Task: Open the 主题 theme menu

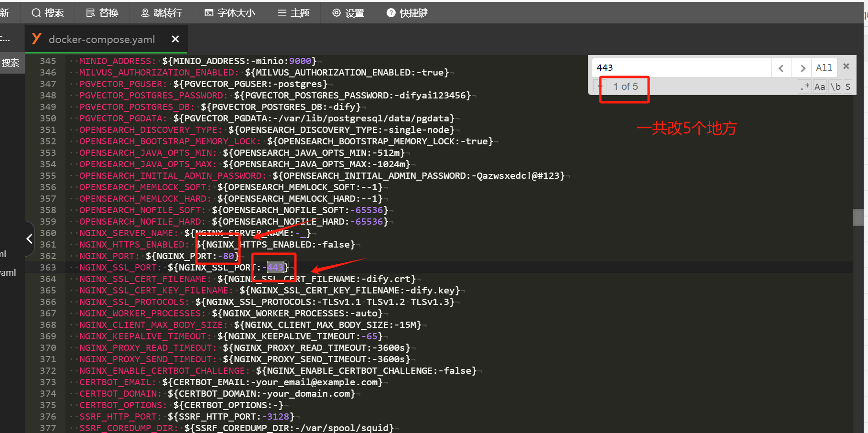Action: pyautogui.click(x=294, y=13)
